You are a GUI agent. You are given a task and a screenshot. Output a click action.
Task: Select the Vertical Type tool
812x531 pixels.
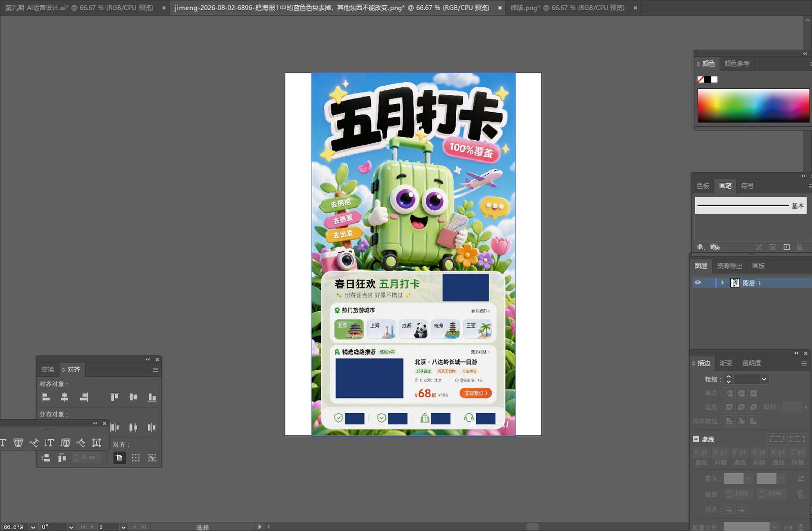pyautogui.click(x=49, y=443)
